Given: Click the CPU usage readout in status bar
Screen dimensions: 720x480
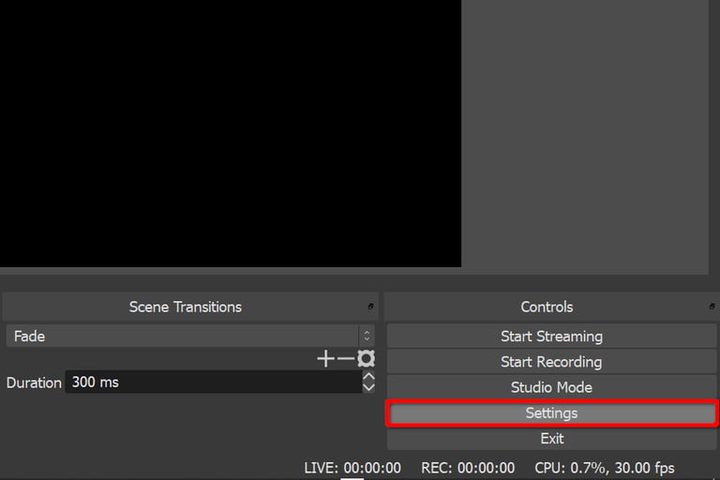Looking at the screenshot, I should [604, 468].
